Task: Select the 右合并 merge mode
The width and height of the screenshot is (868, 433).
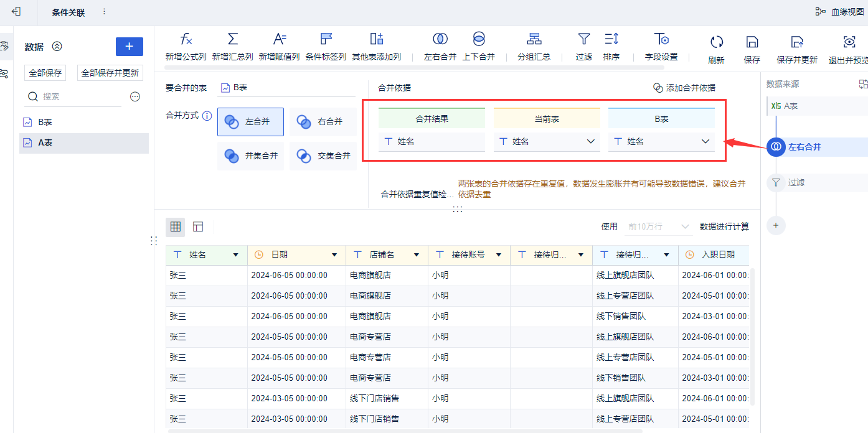Action: [323, 122]
